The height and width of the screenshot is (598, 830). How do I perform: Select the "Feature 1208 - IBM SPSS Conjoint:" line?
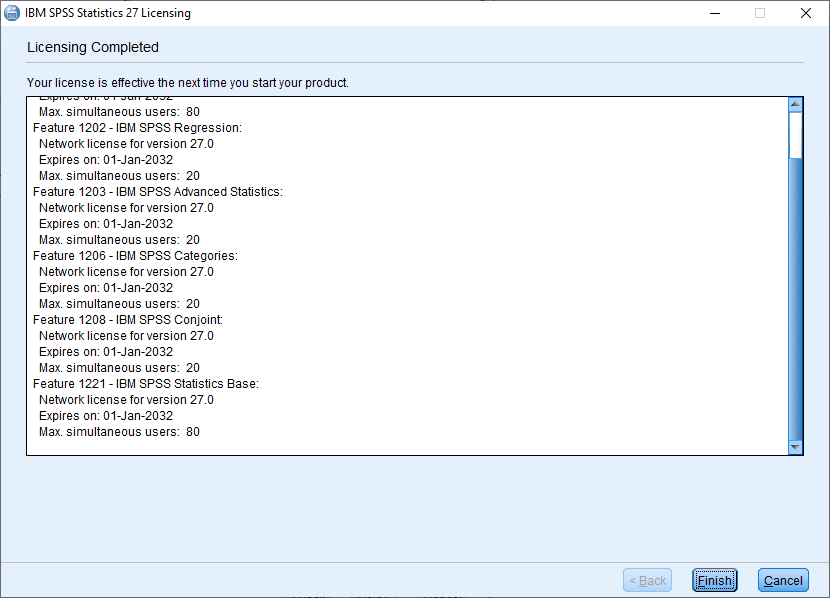pyautogui.click(x=128, y=320)
